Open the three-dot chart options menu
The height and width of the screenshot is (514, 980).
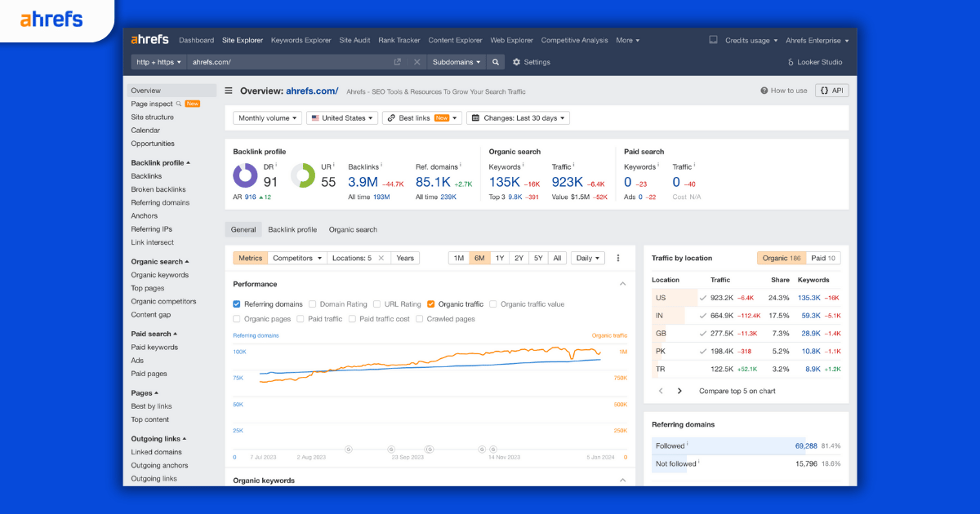click(x=618, y=258)
